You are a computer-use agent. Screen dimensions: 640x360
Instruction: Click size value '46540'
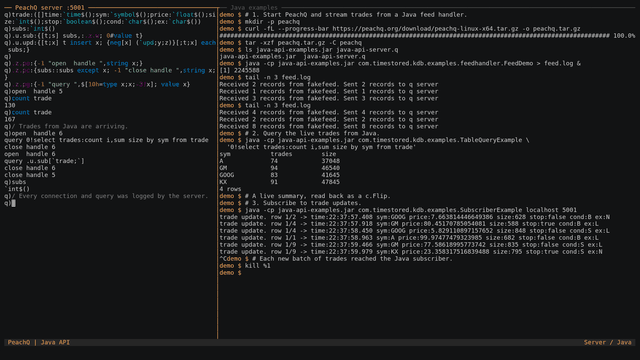[331, 168]
